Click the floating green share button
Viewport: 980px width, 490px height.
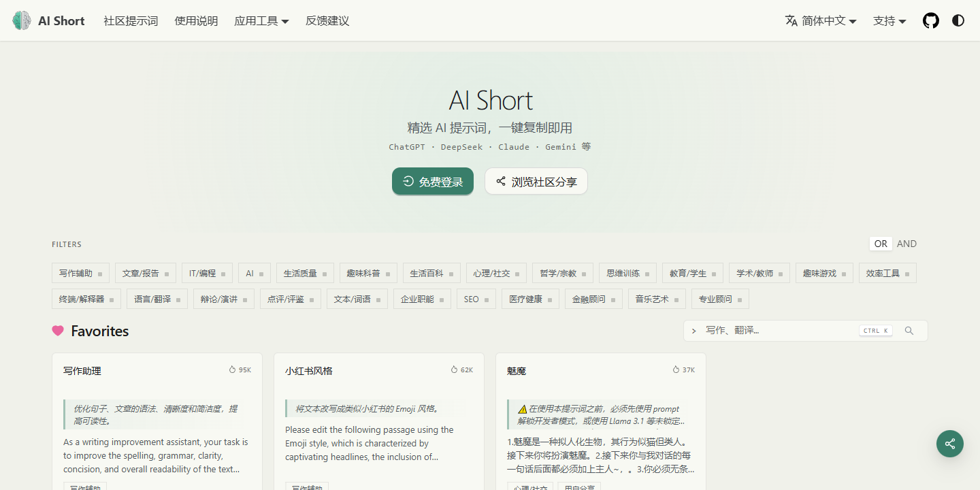coord(950,444)
